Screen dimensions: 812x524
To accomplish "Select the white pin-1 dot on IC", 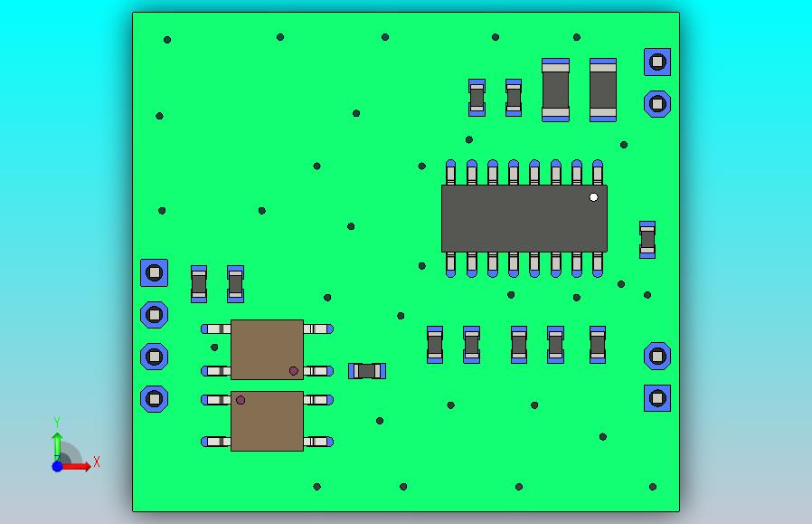I will (x=593, y=197).
